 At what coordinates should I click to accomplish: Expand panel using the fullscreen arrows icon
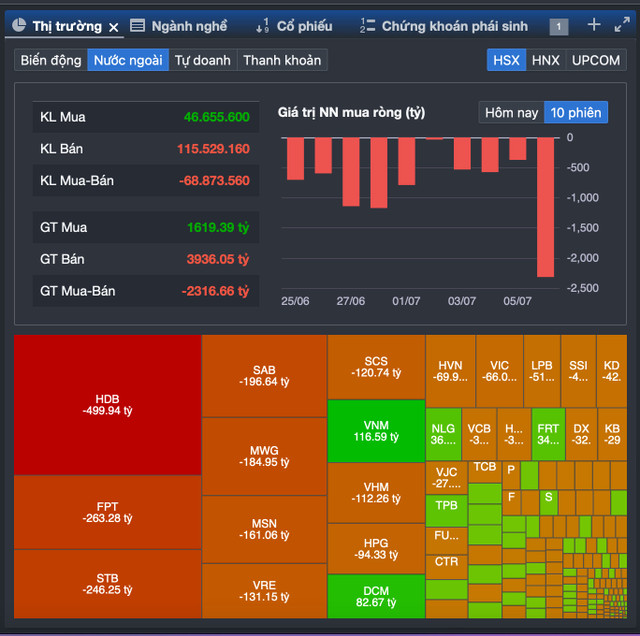622,25
